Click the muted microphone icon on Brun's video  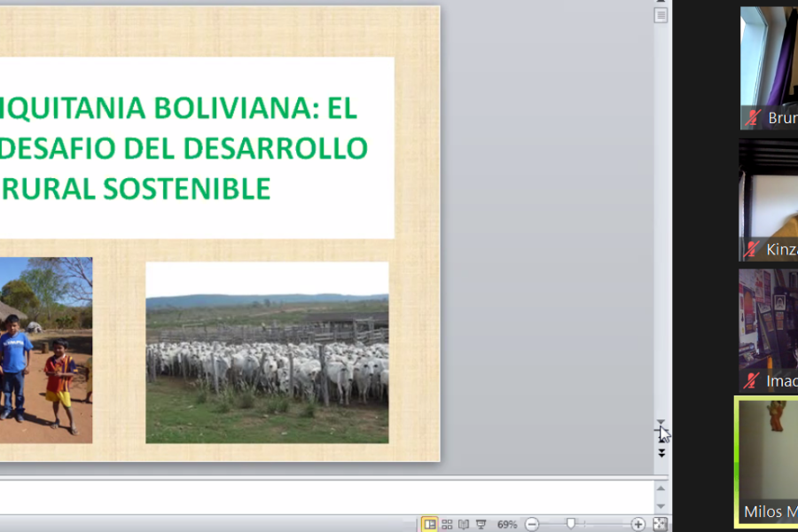click(x=754, y=118)
